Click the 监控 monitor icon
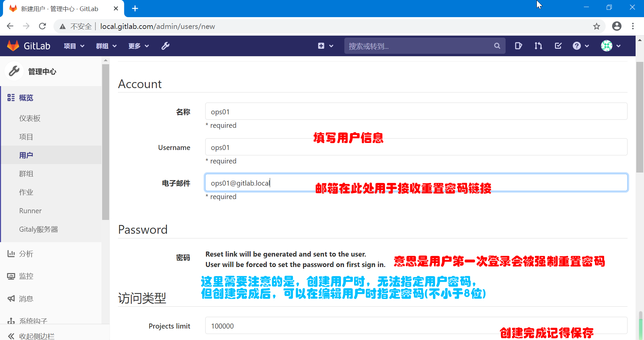 pos(11,276)
